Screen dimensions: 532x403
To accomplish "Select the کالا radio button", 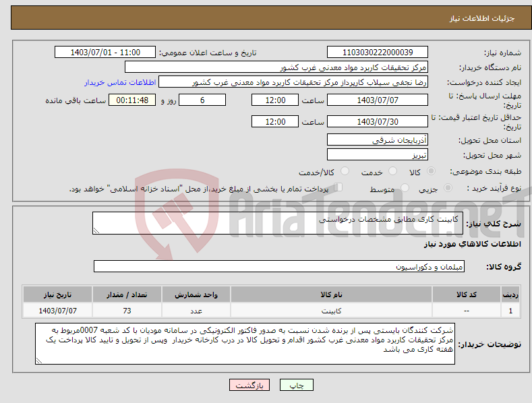I will 432,171.
